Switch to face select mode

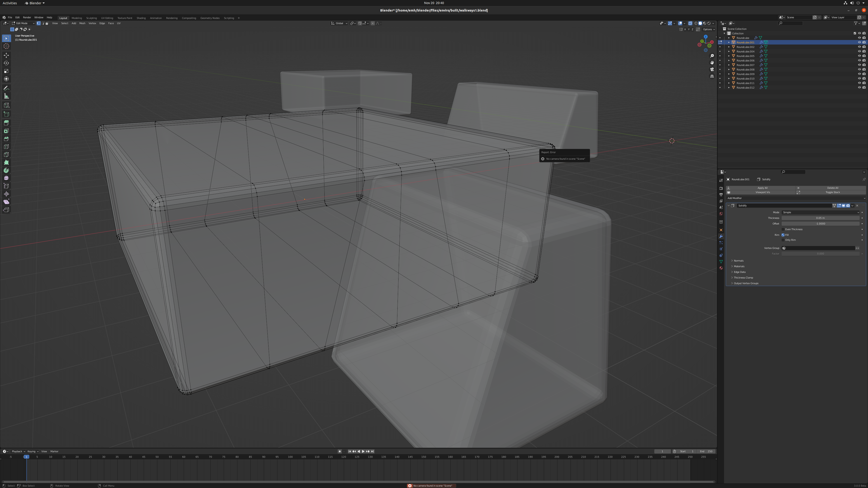47,23
